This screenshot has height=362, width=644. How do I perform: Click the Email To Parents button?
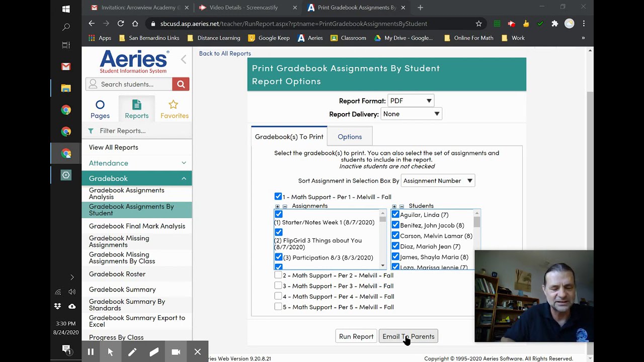408,336
